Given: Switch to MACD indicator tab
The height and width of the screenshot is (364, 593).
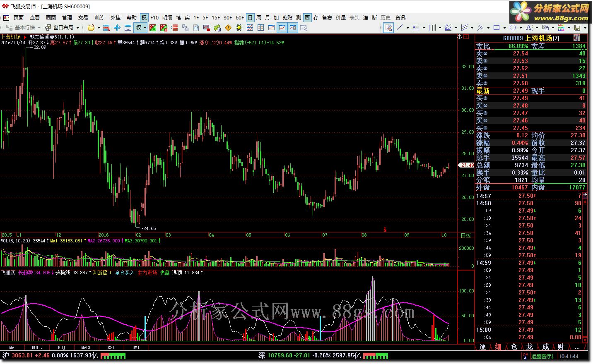Looking at the screenshot, I should coord(86,347).
